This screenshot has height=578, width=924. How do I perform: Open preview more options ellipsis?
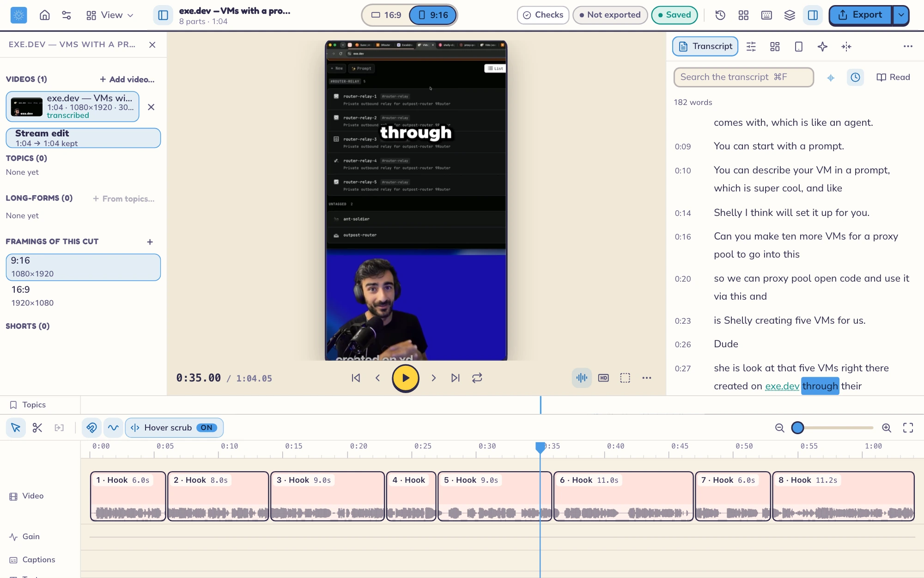(647, 378)
